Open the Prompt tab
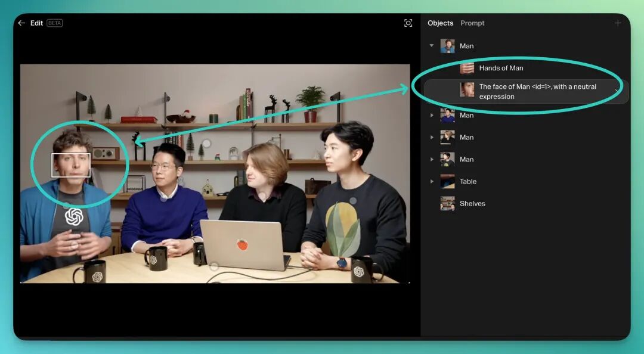644x354 pixels. [472, 23]
